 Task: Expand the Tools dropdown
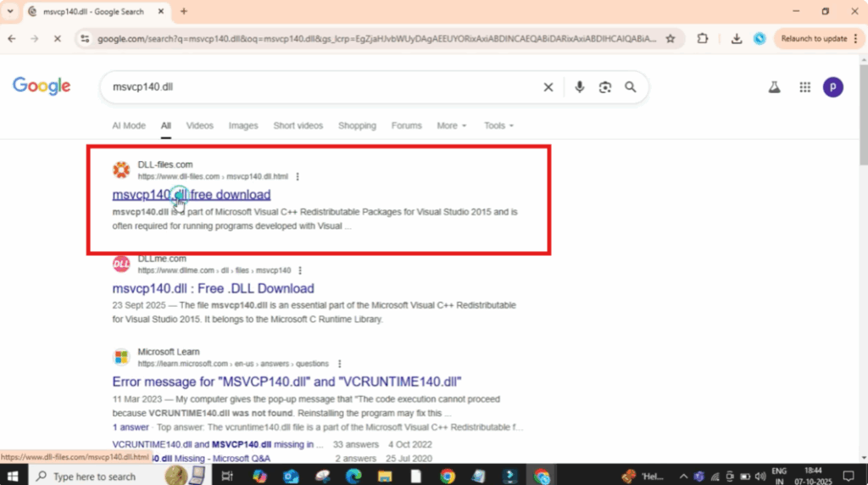coord(498,125)
